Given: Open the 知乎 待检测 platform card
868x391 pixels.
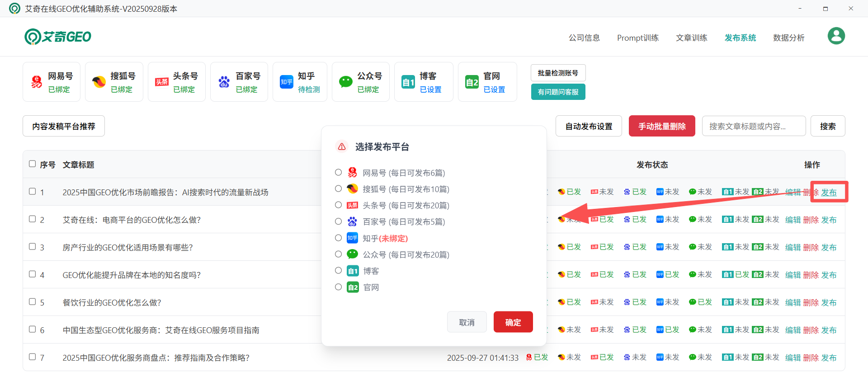Looking at the screenshot, I should pos(300,82).
